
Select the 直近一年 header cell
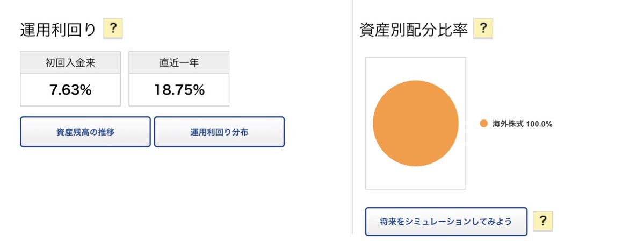[179, 63]
